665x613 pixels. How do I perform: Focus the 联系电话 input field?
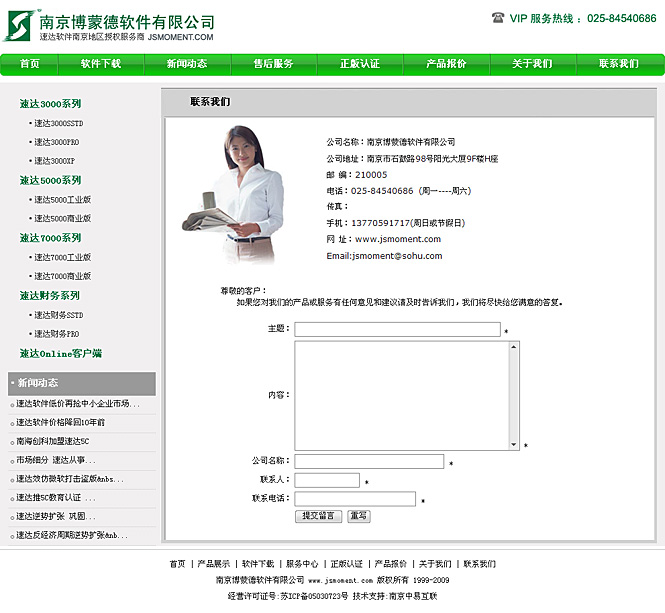(x=355, y=499)
